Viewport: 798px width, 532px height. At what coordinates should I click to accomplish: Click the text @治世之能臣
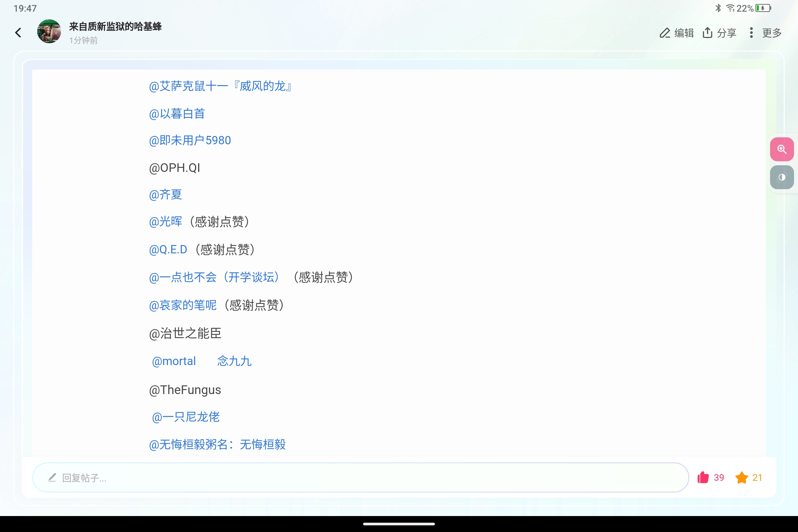[185, 333]
